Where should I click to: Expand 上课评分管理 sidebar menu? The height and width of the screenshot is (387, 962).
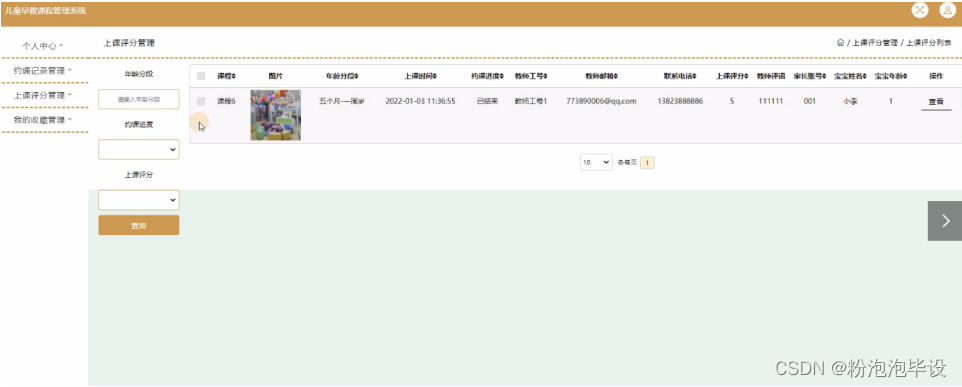click(x=43, y=95)
